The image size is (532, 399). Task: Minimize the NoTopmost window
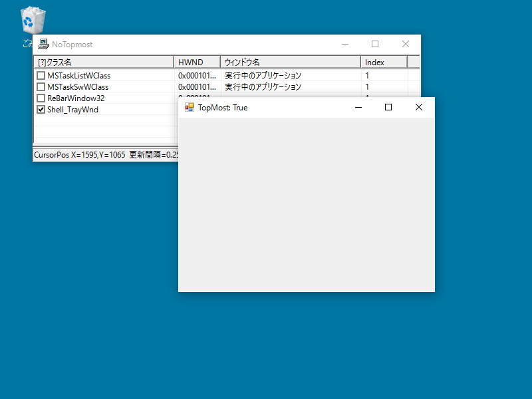tap(345, 44)
